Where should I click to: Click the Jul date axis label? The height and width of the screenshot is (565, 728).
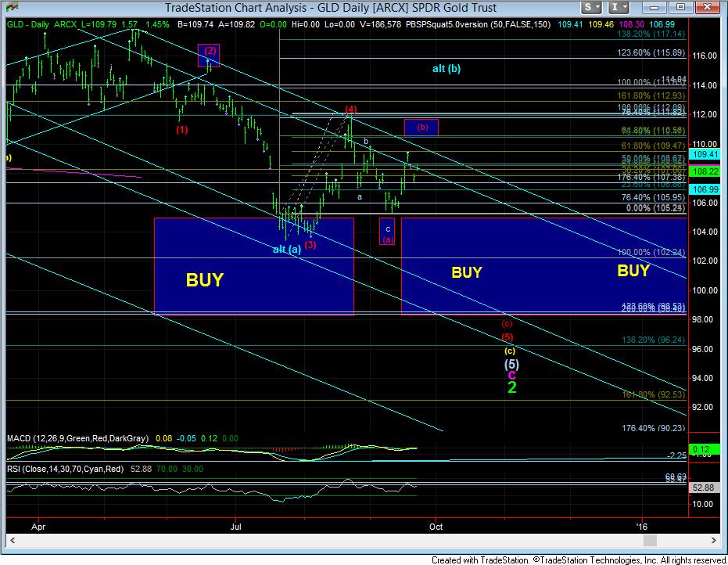point(236,527)
